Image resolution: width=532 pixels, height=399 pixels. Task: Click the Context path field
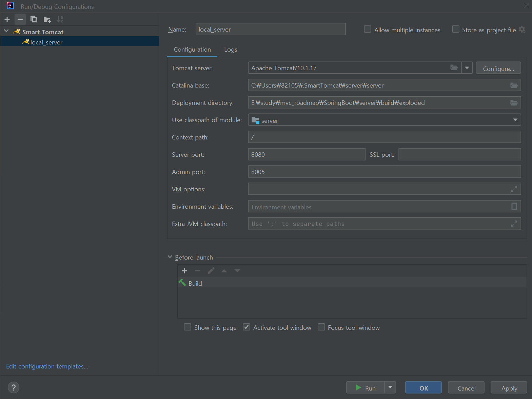pyautogui.click(x=385, y=137)
